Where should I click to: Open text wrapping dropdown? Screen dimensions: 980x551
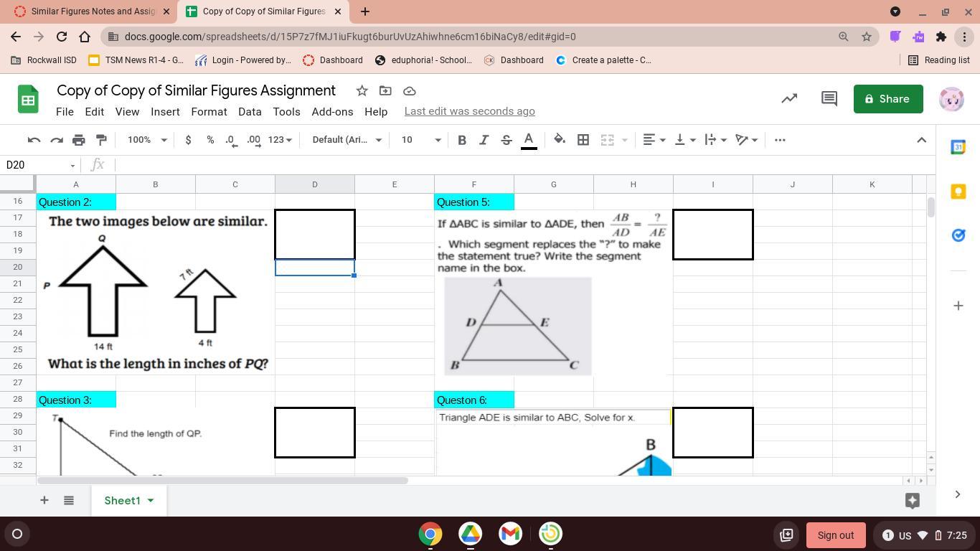click(x=716, y=140)
